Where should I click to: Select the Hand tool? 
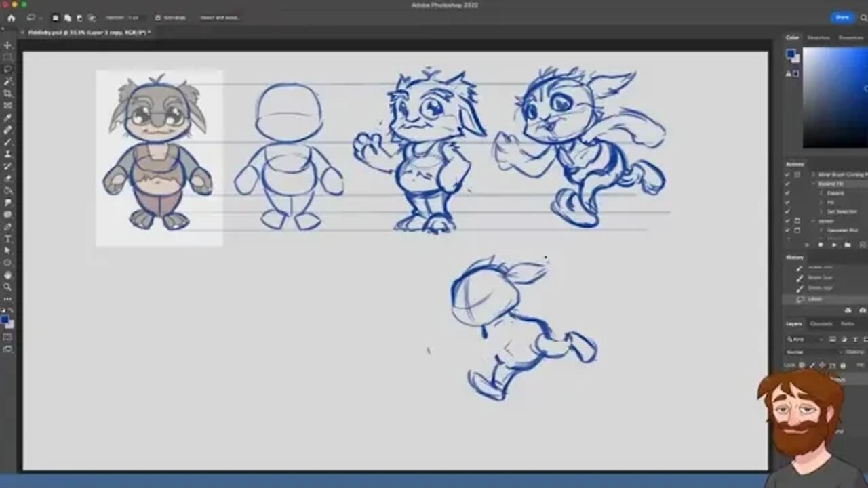coord(8,275)
